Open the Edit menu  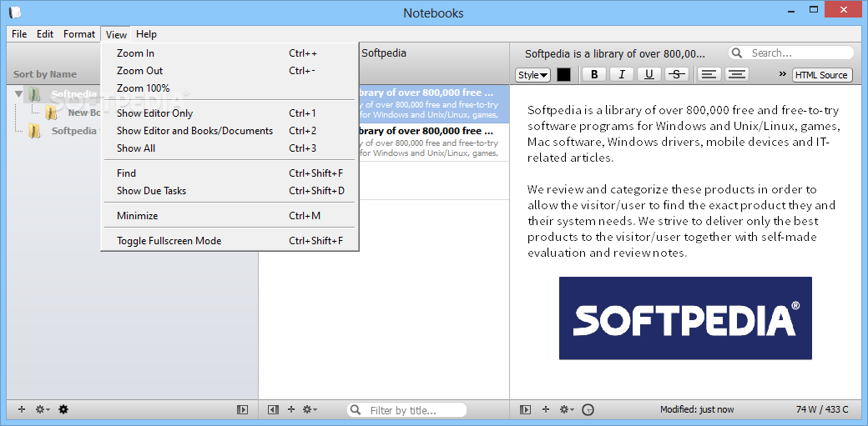[45, 33]
